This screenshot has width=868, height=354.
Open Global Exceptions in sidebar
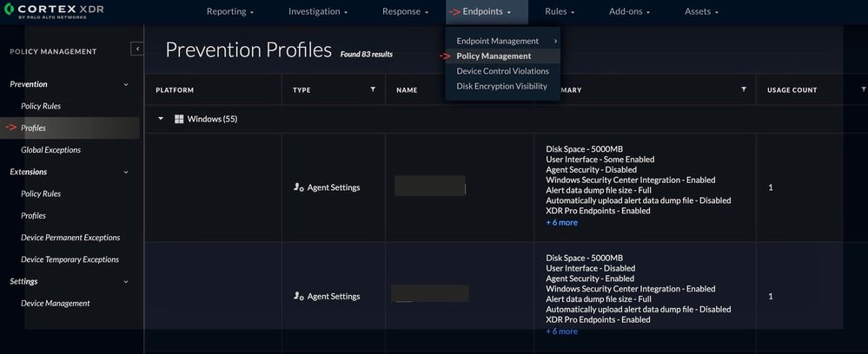click(50, 150)
